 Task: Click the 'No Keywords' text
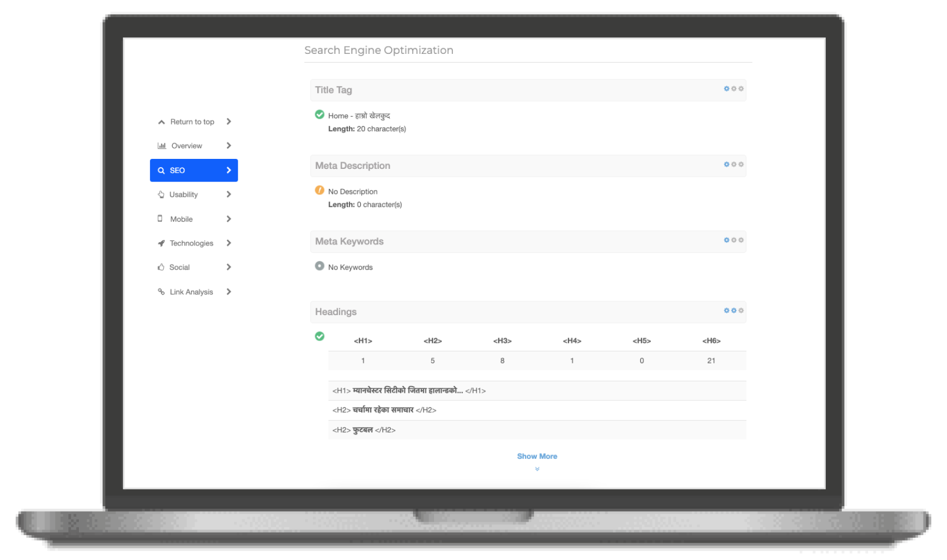coord(350,267)
